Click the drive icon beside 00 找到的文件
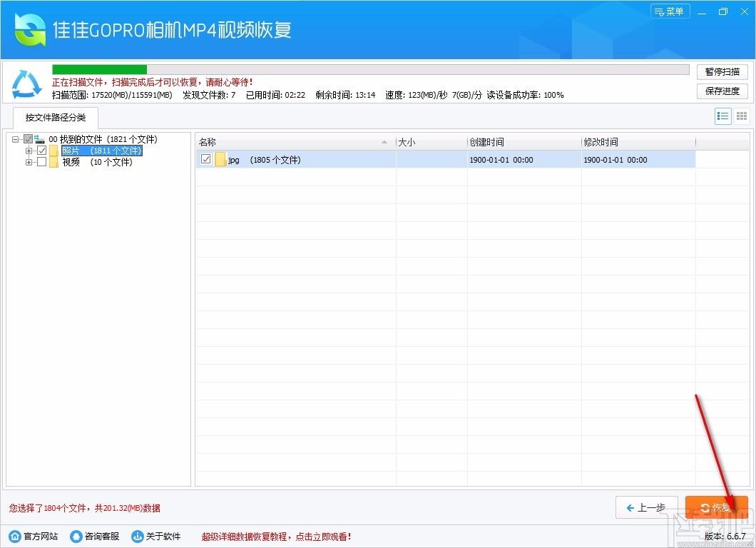Viewport: 756px width, 548px height. tap(39, 139)
